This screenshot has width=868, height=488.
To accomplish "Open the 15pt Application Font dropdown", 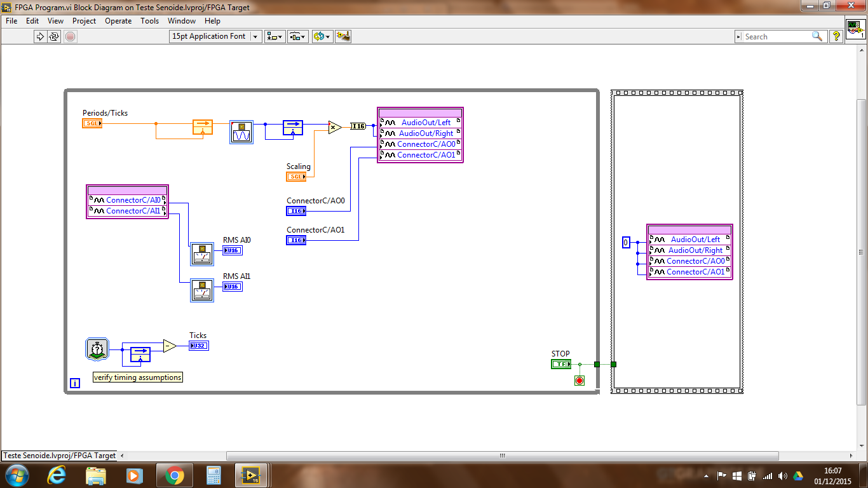I will point(216,36).
